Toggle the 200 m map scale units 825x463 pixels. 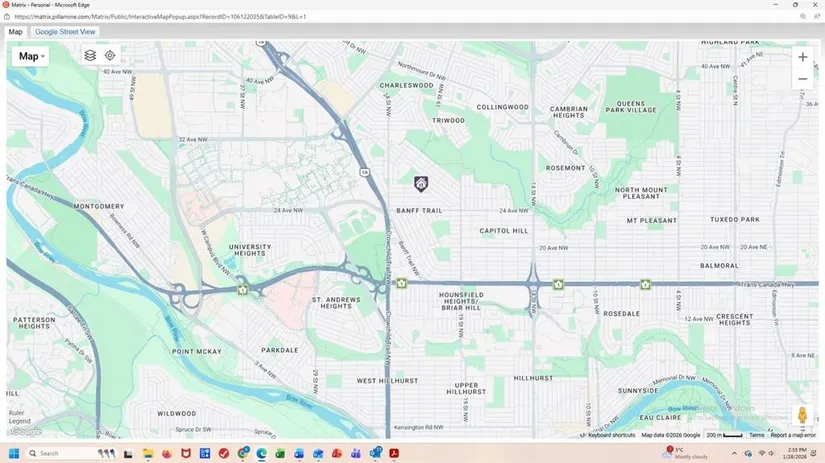[x=724, y=435]
